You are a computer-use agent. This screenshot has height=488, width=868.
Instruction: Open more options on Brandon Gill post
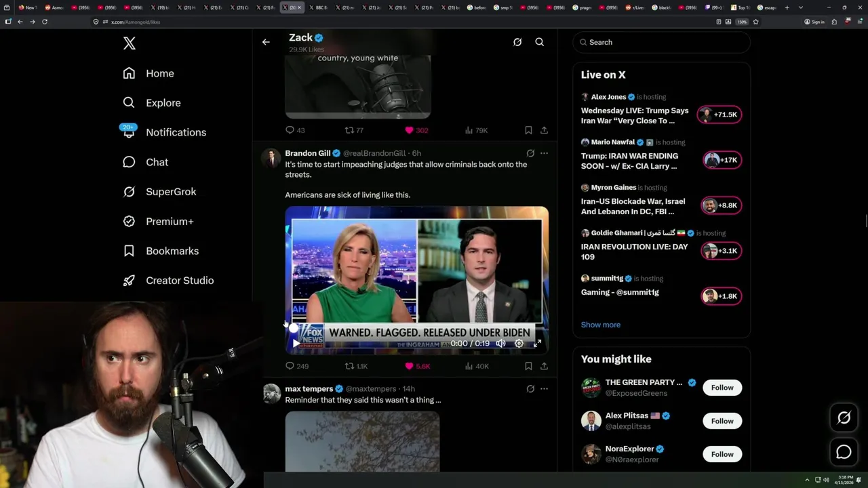coord(544,153)
